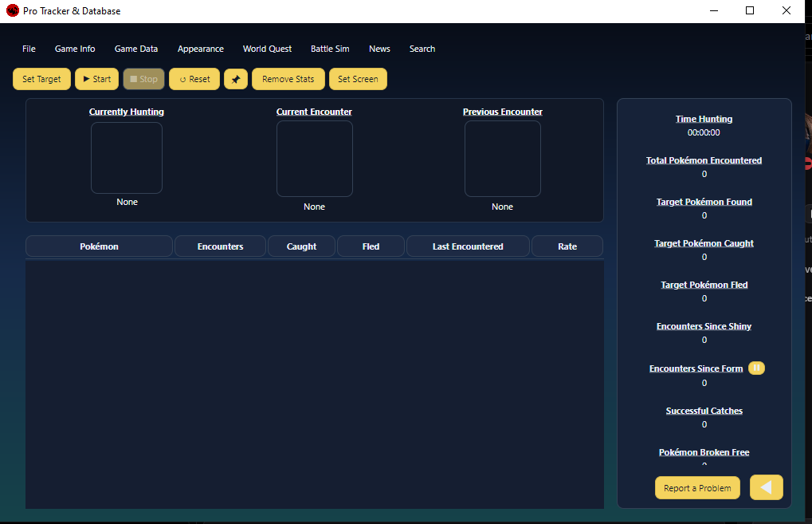This screenshot has width=812, height=524.
Task: Pause the Encounters Since Form counter
Action: click(x=756, y=368)
